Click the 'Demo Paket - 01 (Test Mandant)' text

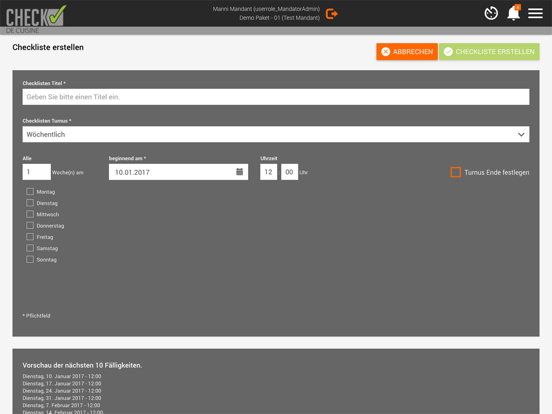click(280, 18)
